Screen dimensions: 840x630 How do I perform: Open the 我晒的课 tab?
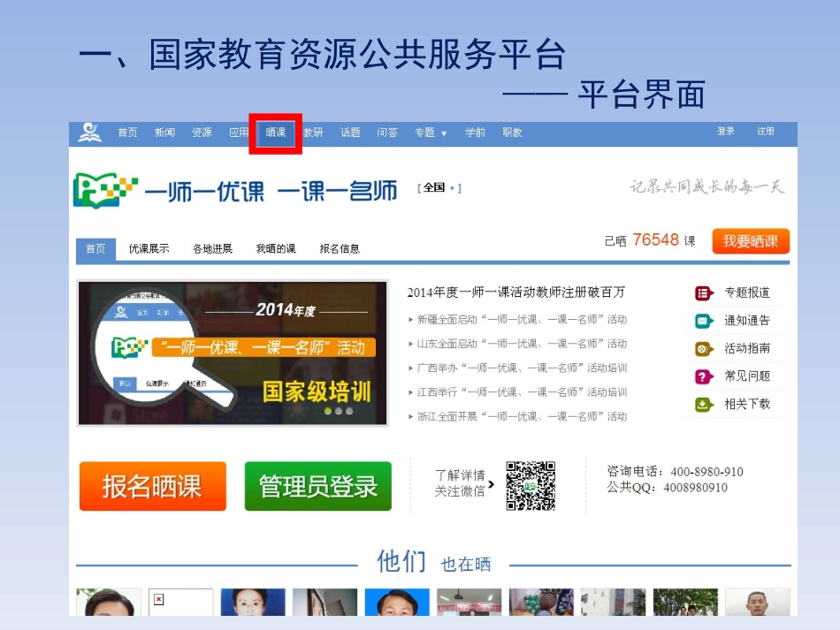pyautogui.click(x=276, y=249)
